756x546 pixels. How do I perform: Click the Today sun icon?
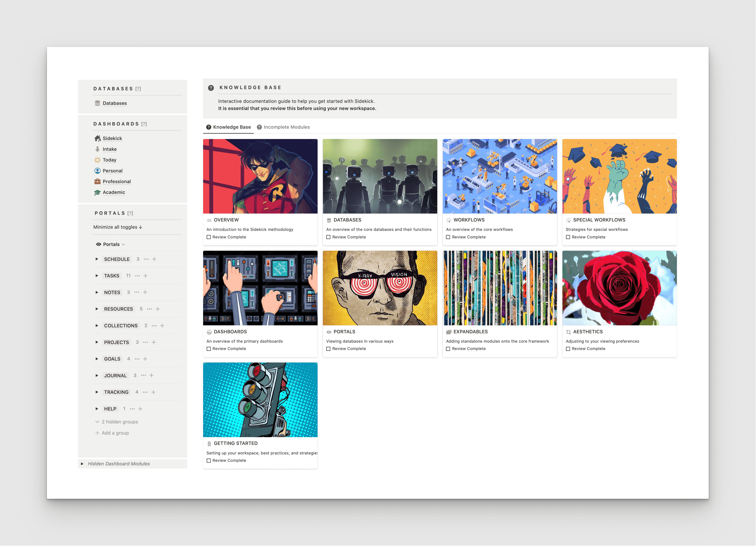pyautogui.click(x=97, y=160)
